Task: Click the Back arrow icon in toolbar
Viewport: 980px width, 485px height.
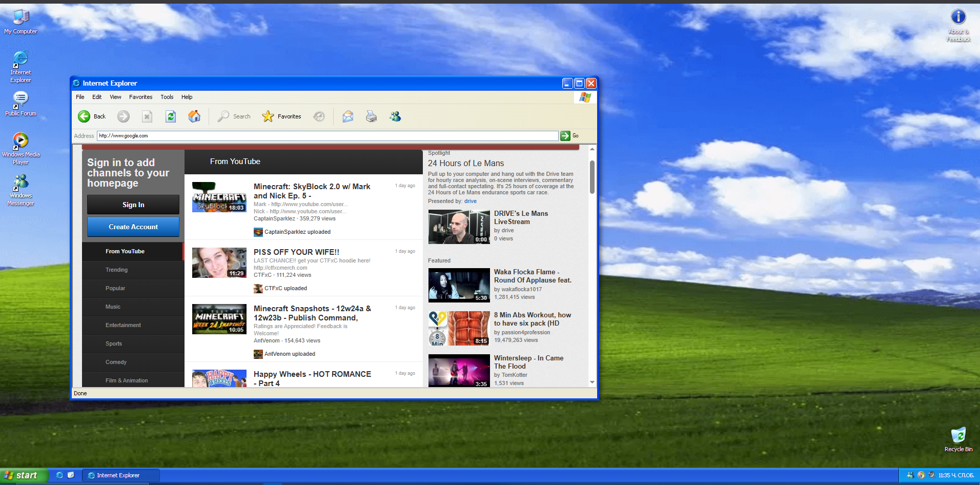Action: [x=84, y=116]
